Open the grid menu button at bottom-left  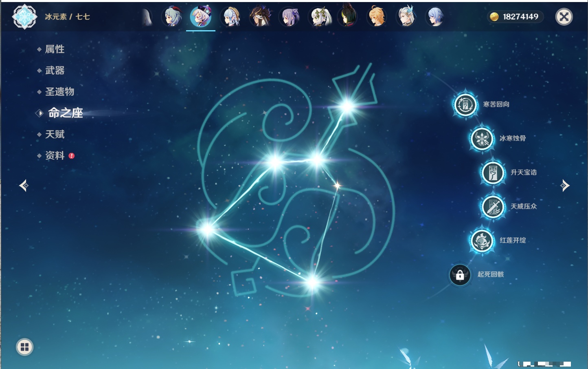[x=24, y=347]
